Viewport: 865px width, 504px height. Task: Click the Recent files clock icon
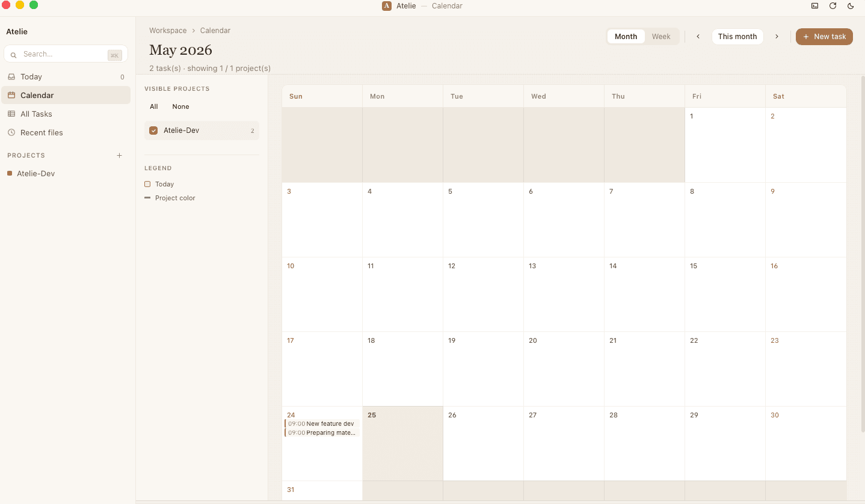[11, 132]
